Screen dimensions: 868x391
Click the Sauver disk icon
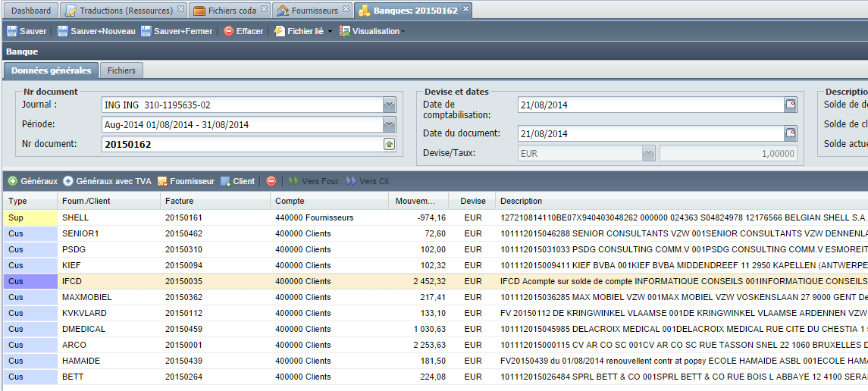click(x=12, y=32)
